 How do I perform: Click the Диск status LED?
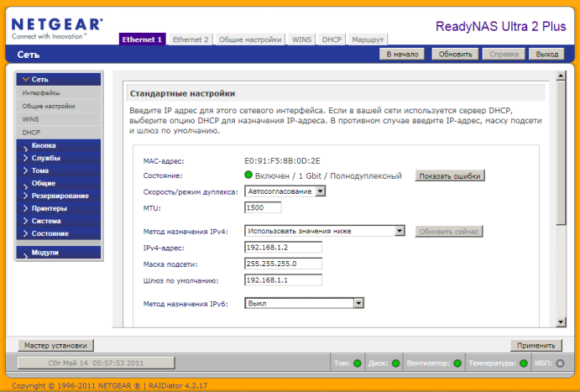(x=395, y=363)
